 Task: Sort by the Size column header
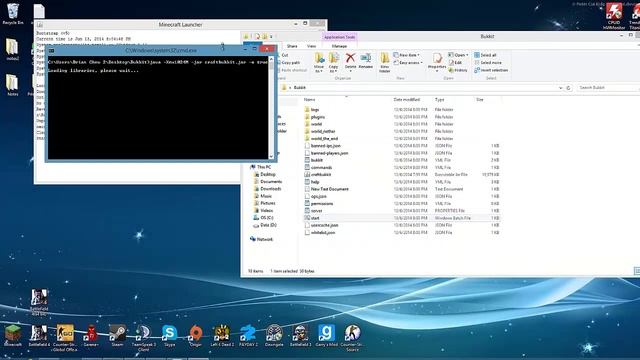click(x=480, y=100)
